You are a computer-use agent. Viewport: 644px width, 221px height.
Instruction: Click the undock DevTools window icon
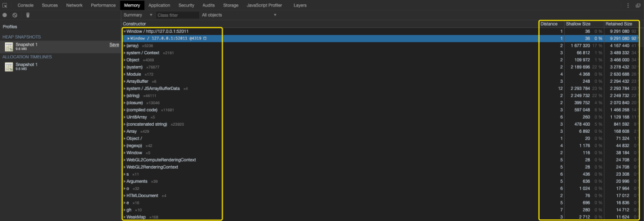coord(638,5)
